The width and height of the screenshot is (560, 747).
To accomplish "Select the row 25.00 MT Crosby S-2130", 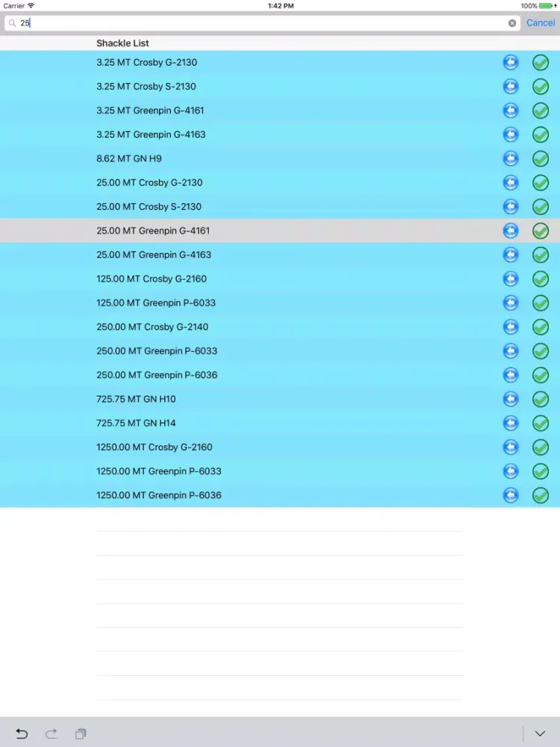I will click(280, 207).
